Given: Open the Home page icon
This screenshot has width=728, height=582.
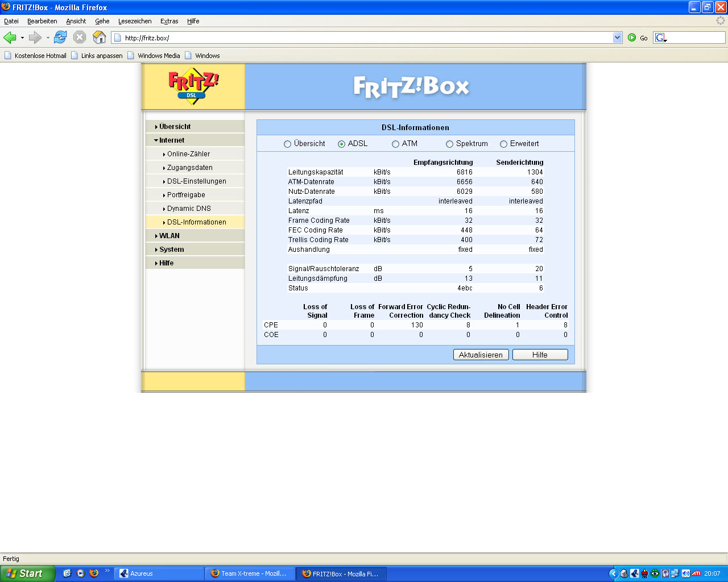Looking at the screenshot, I should pyautogui.click(x=100, y=38).
